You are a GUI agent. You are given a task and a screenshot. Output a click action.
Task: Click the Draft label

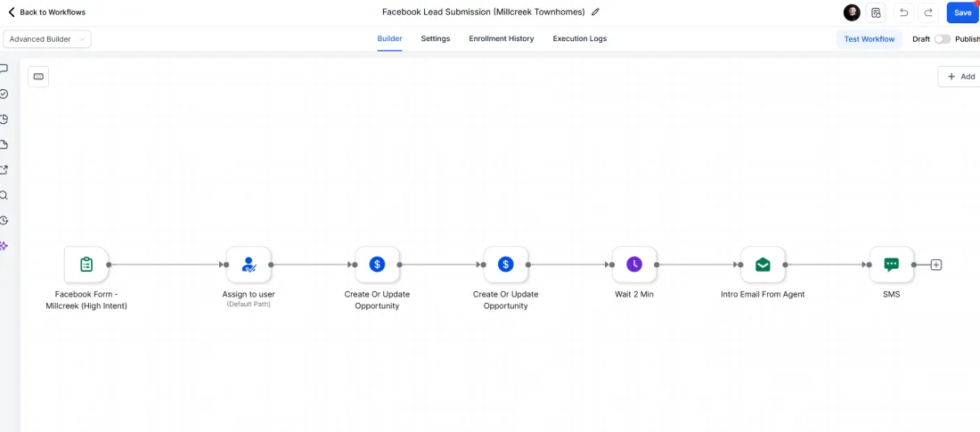coord(921,39)
